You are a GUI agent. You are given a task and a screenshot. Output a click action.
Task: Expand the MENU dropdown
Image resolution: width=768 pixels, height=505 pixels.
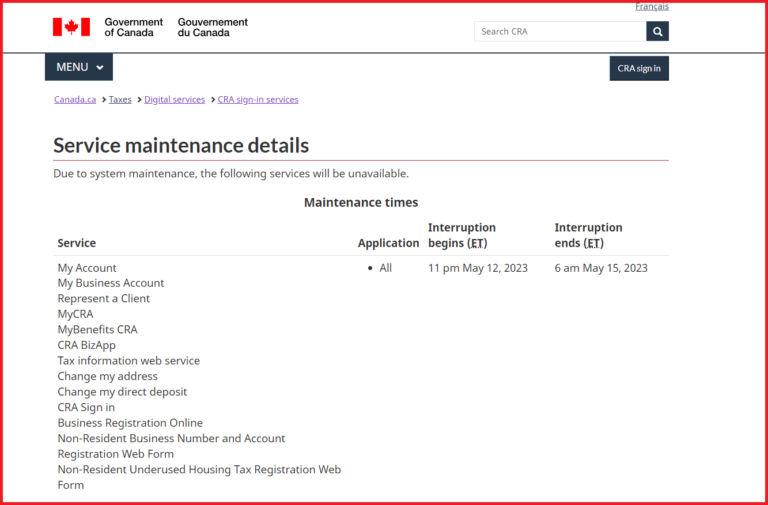[x=79, y=67]
